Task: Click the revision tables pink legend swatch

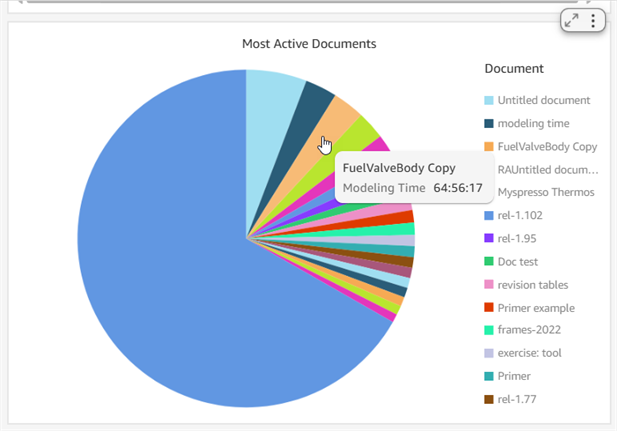Action: 489,285
